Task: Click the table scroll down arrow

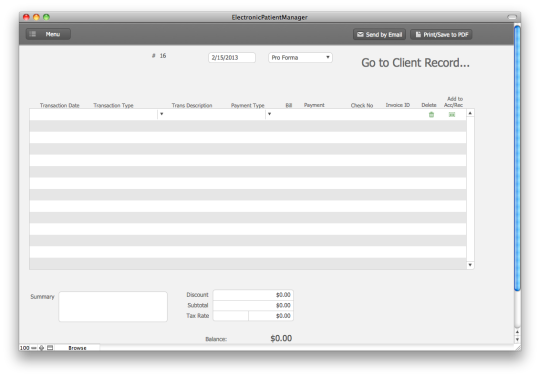Action: (x=470, y=265)
